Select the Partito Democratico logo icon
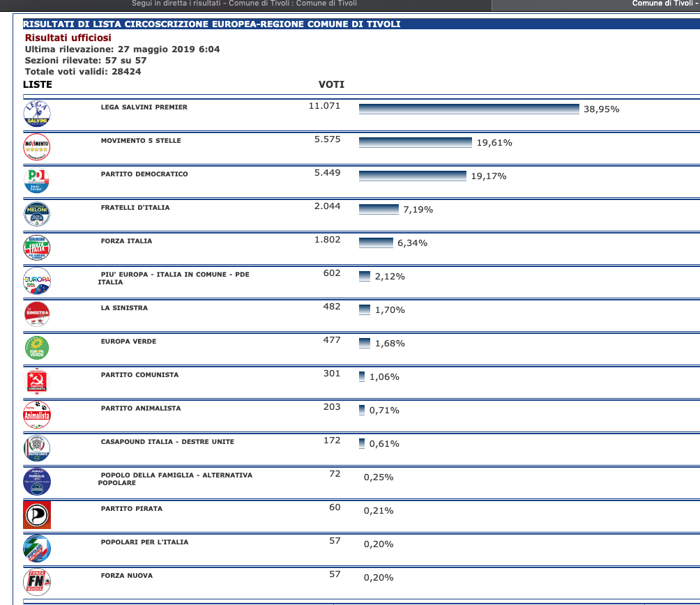This screenshot has height=605, width=700. click(37, 181)
